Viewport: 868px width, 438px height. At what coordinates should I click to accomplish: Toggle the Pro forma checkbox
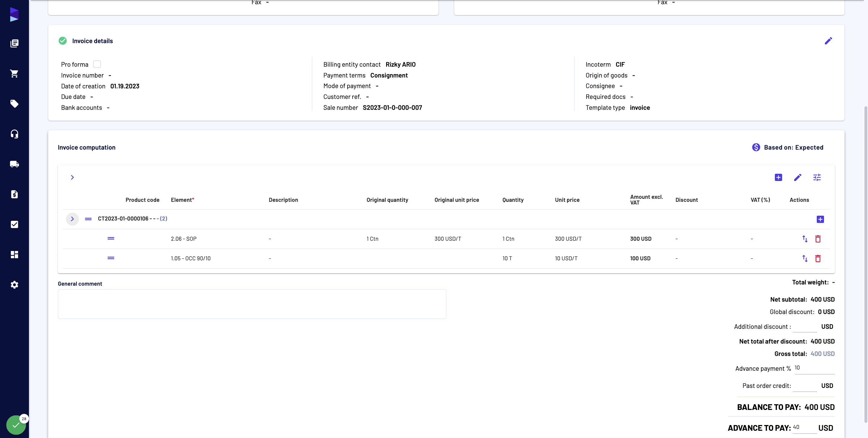97,64
